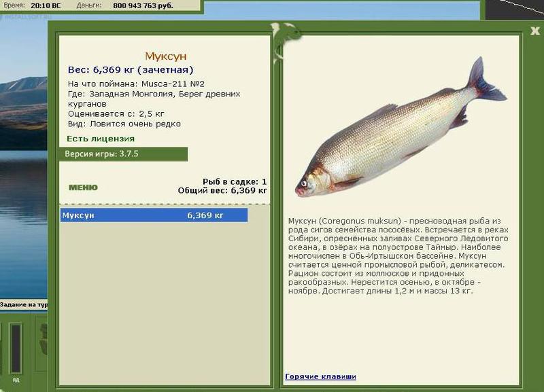
Task: Open the Горячие клавиши link
Action: [x=320, y=376]
